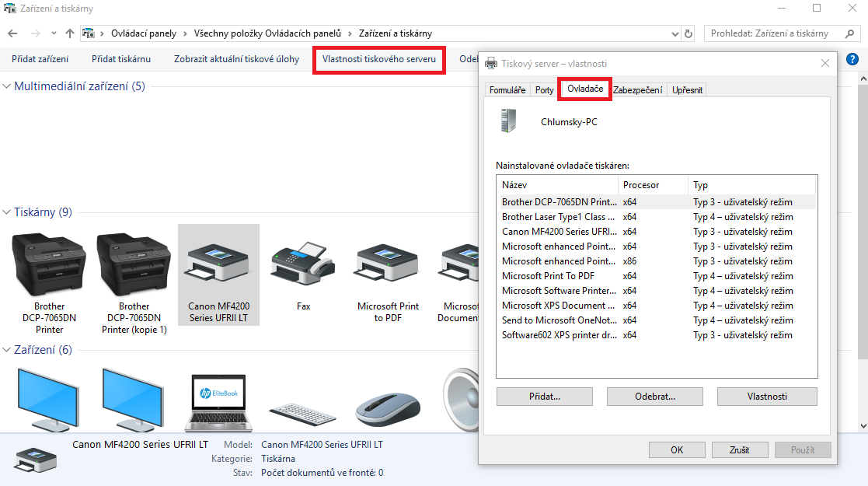Collapse the Multimediální zařízení group
Image resolution: width=868 pixels, height=486 pixels.
tap(7, 86)
